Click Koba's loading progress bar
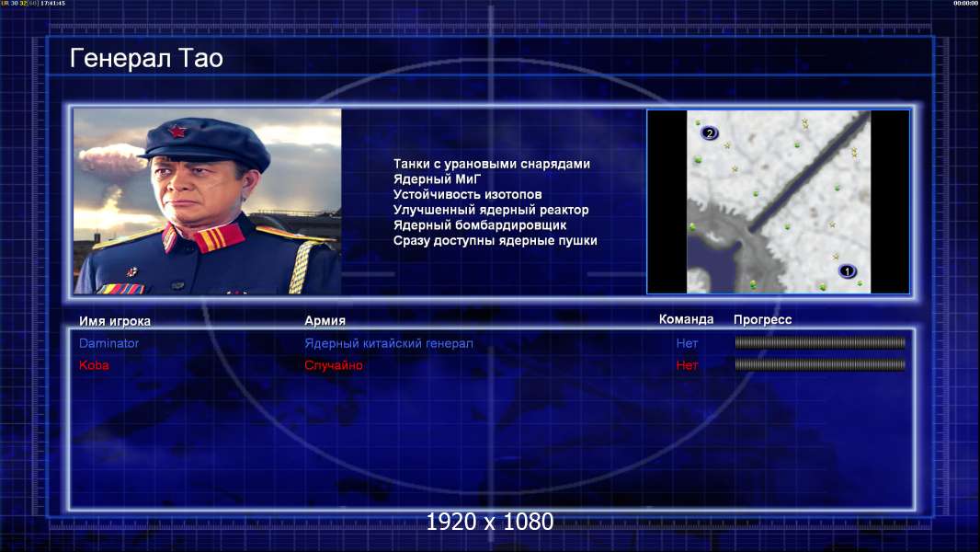 coord(820,364)
